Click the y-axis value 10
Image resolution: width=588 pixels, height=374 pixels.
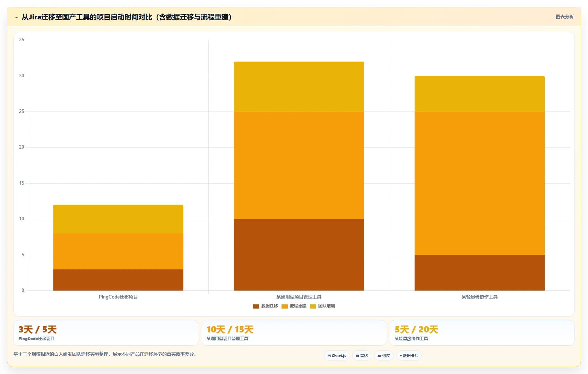tap(21, 219)
